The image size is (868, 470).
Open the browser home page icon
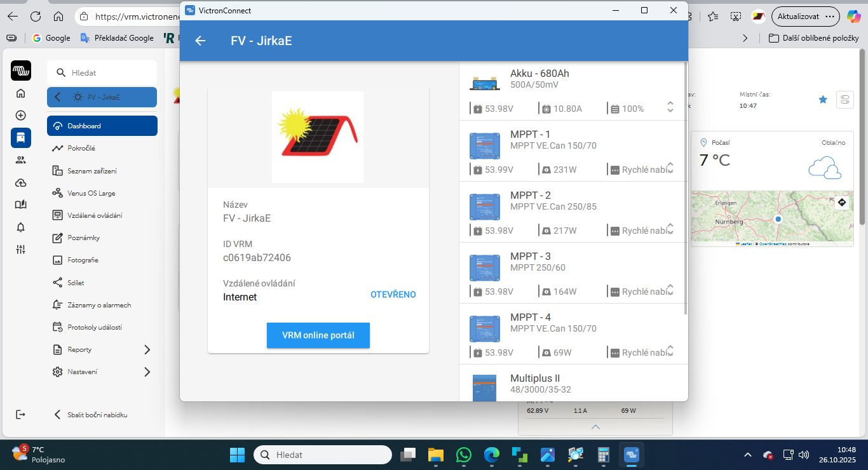click(x=58, y=17)
